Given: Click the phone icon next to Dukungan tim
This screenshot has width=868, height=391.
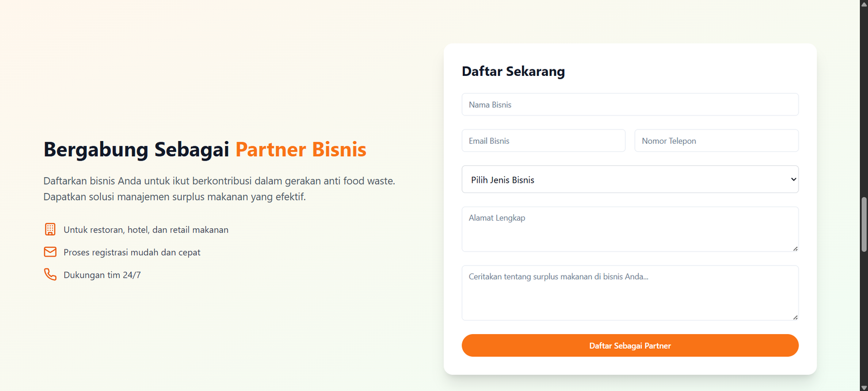Looking at the screenshot, I should 50,274.
